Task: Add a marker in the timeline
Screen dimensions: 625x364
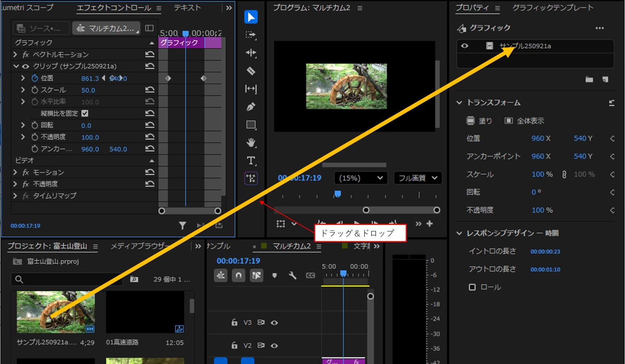Action: pos(275,276)
